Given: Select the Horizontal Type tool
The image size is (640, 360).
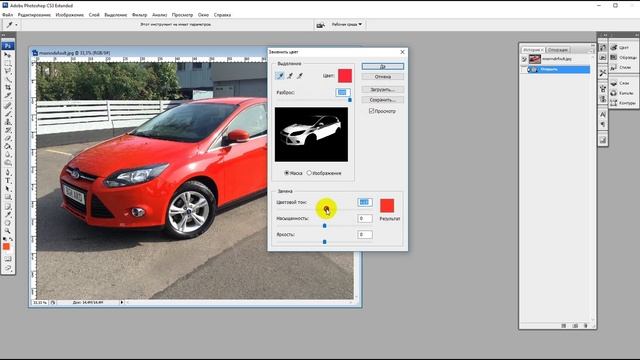Looking at the screenshot, I should tap(8, 180).
